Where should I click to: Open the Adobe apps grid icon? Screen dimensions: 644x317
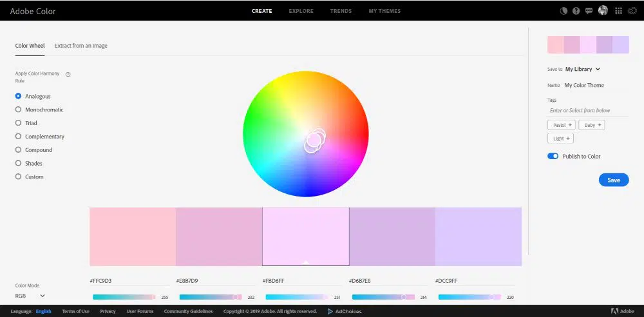(618, 11)
